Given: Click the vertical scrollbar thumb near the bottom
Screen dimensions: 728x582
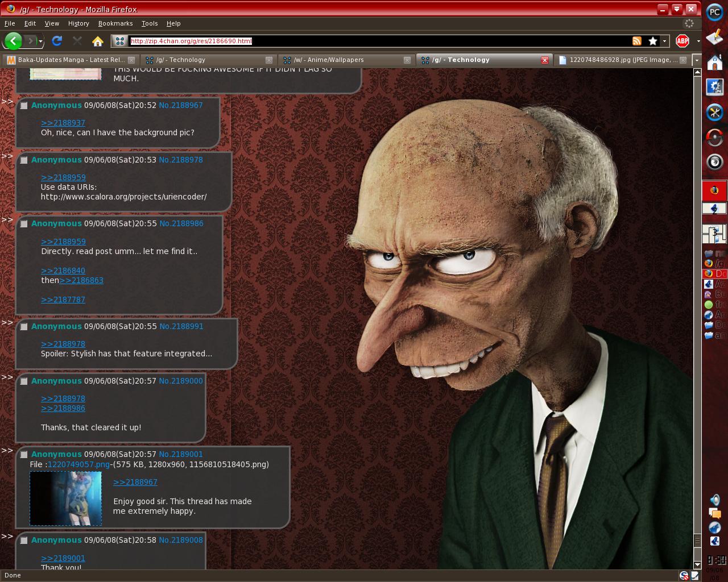Looking at the screenshot, I should 697,540.
